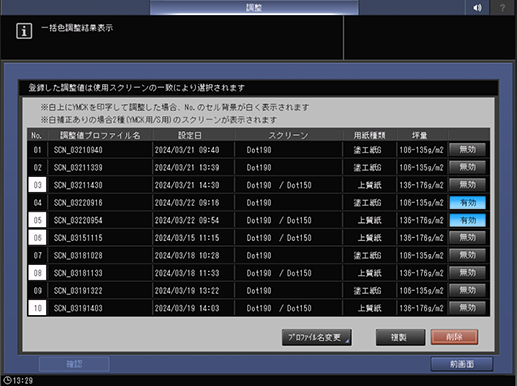
Task: Click profile name SCN_03220954
Action: click(78, 221)
